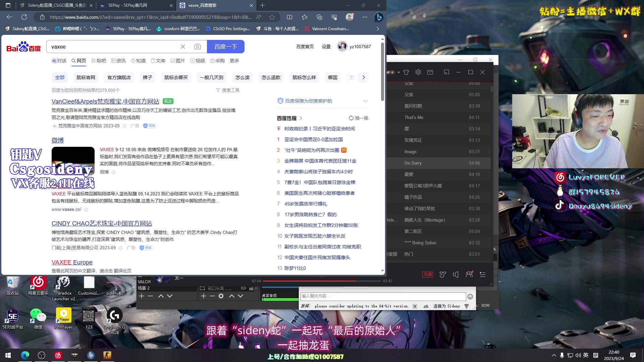Switch to 5EPlay赛凡网 browser tab
Viewport: 644px width, 362px height.
coord(136,5)
